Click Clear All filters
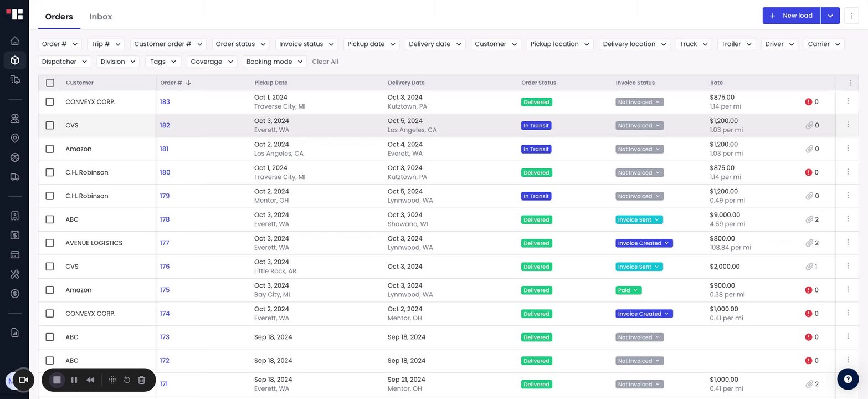This screenshot has height=399, width=868. click(325, 62)
